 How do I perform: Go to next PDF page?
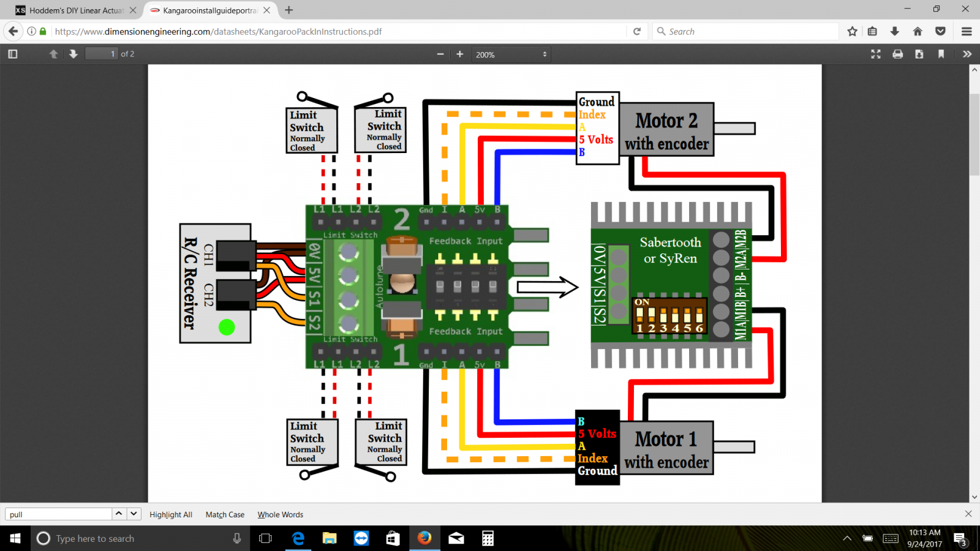click(73, 54)
